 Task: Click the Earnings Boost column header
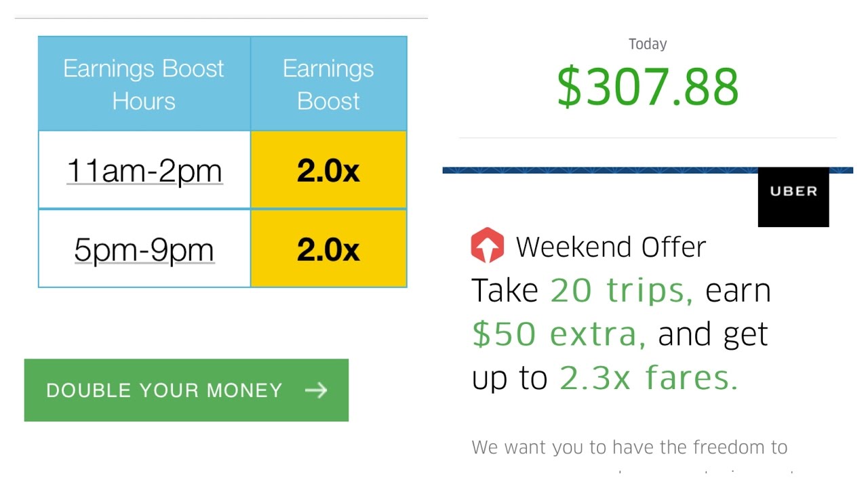tap(328, 84)
